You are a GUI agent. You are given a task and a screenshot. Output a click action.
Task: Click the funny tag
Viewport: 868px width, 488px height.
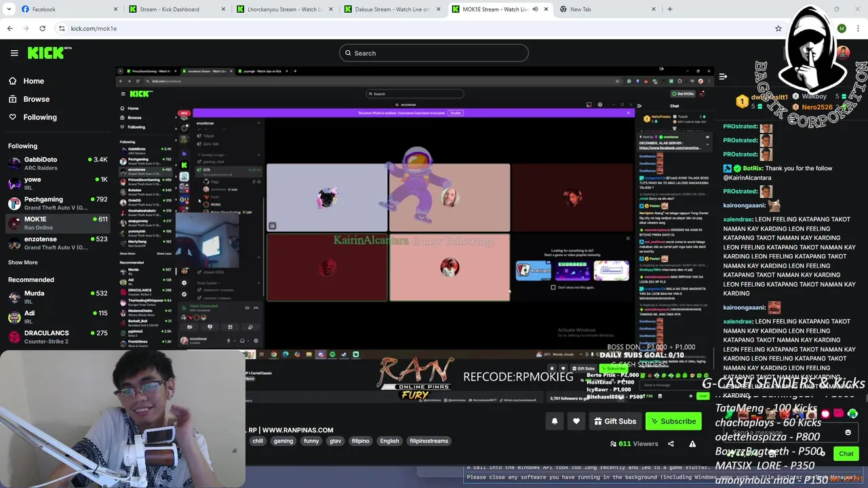tap(311, 441)
